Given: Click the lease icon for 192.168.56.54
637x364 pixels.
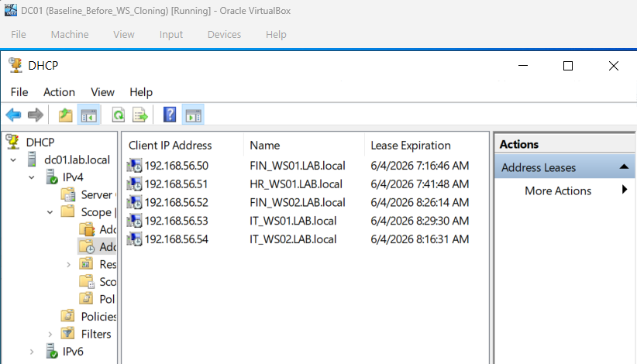Looking at the screenshot, I should click(x=135, y=239).
